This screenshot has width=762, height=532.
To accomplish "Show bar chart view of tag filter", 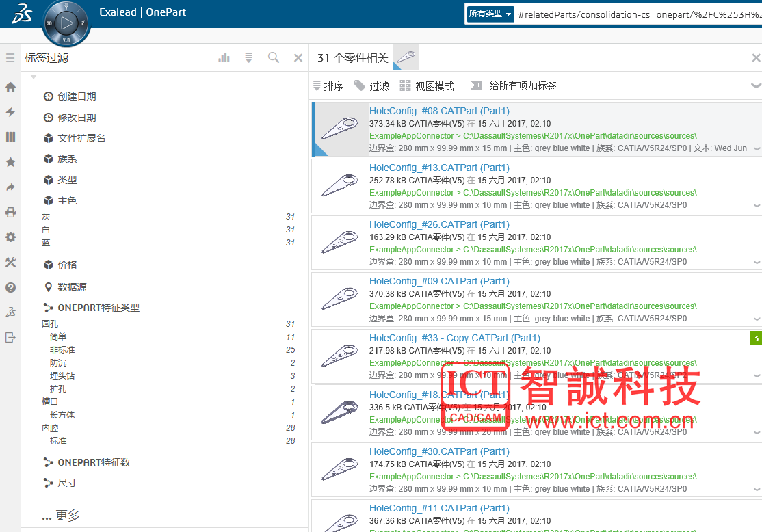I will pos(224,58).
